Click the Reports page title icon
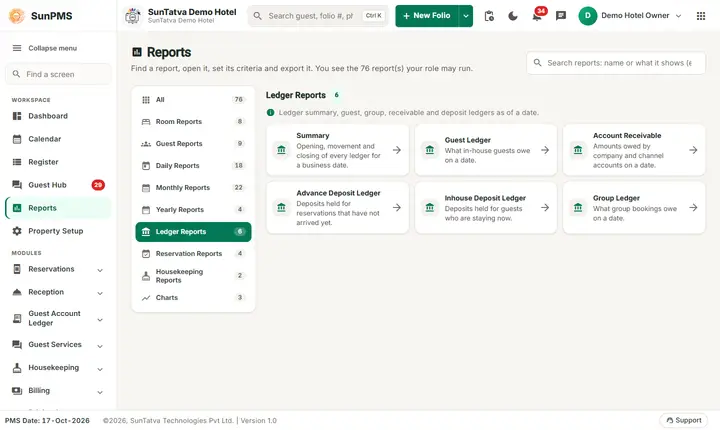The width and height of the screenshot is (720, 430). (137, 52)
